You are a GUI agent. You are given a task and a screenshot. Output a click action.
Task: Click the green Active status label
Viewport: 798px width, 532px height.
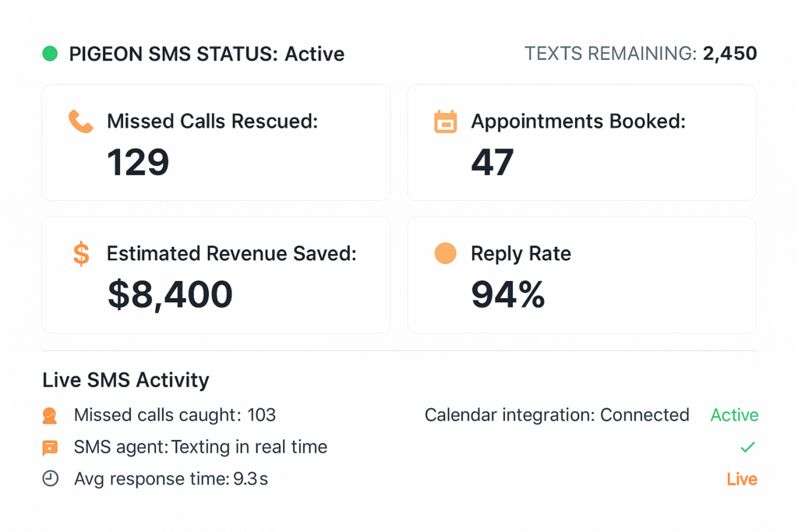(734, 415)
